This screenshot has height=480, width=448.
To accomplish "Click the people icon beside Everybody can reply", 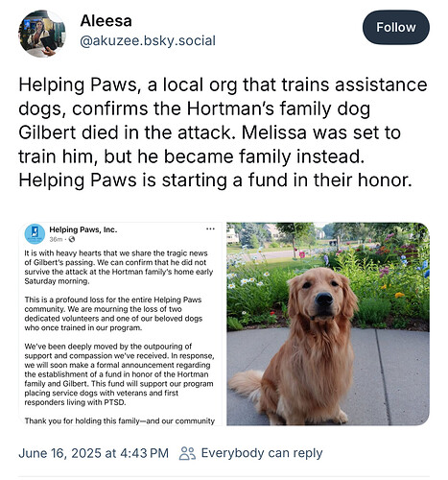I will pos(187,453).
